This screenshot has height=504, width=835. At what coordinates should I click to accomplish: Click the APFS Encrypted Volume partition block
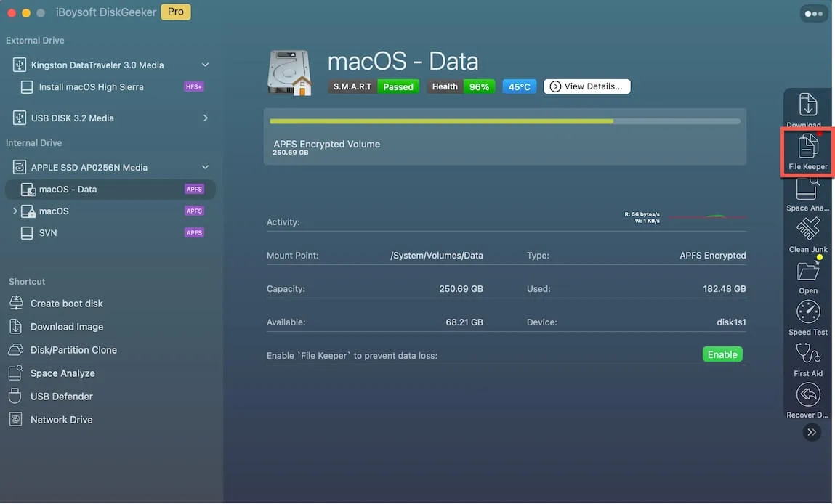505,137
